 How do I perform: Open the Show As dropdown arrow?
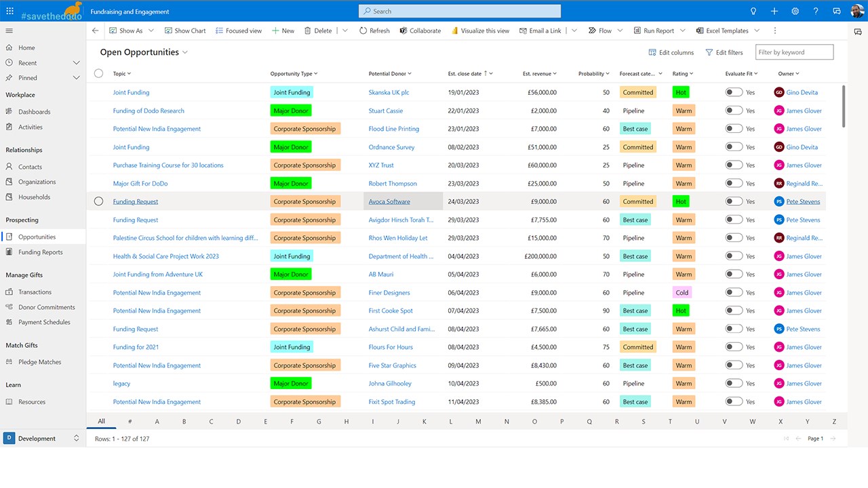[151, 30]
